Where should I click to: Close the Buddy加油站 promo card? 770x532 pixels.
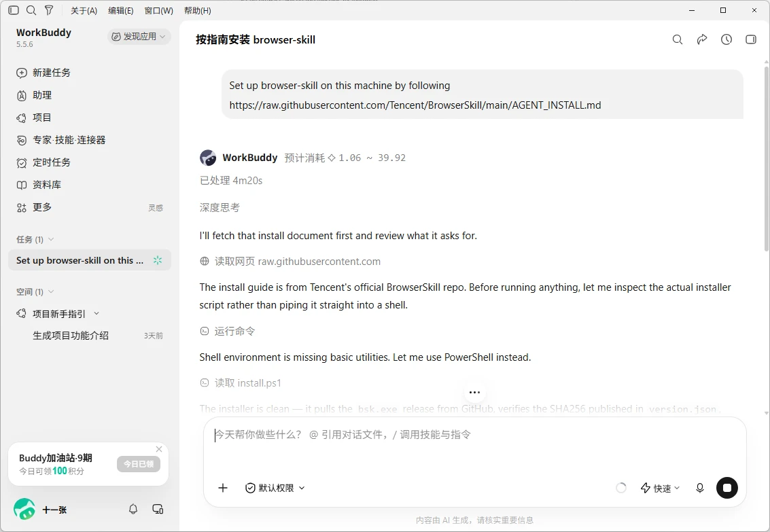159,449
